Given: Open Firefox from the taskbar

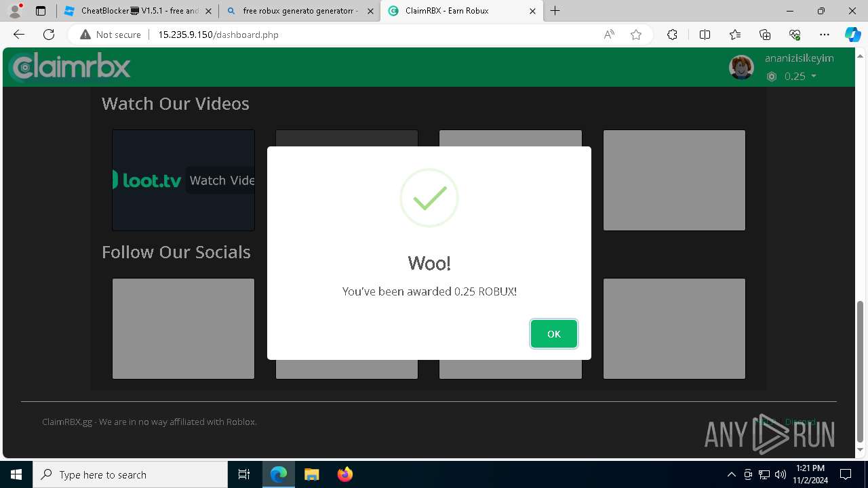Looking at the screenshot, I should click(344, 474).
